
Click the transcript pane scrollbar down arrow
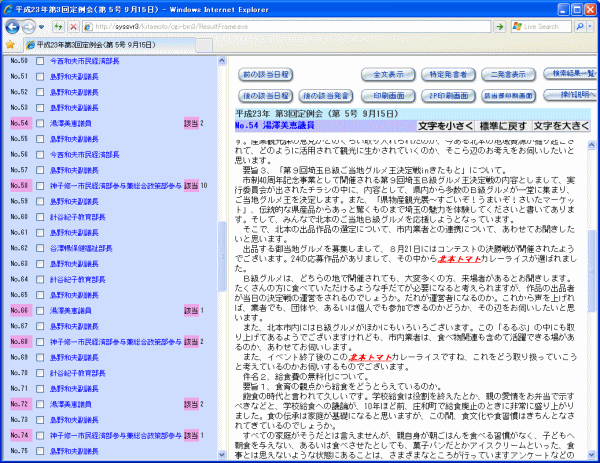[592, 455]
